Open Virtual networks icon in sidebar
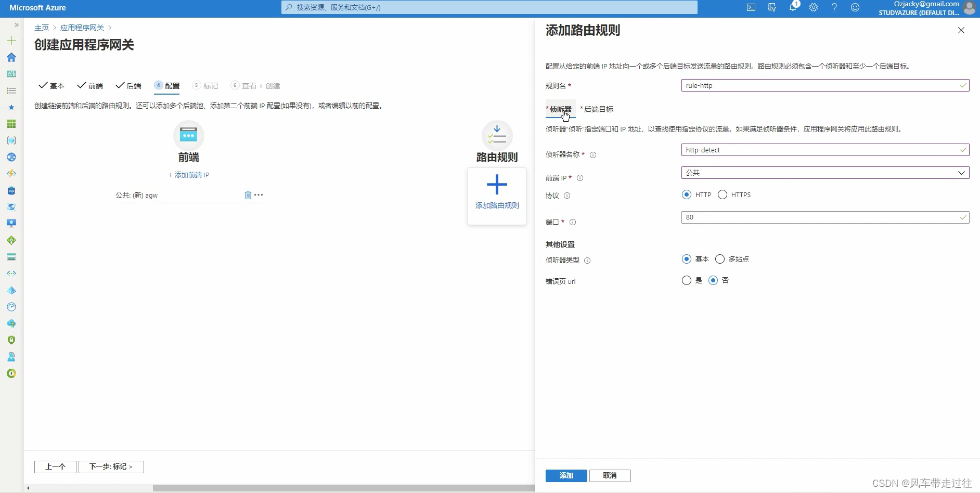The height and width of the screenshot is (493, 980). 11,274
